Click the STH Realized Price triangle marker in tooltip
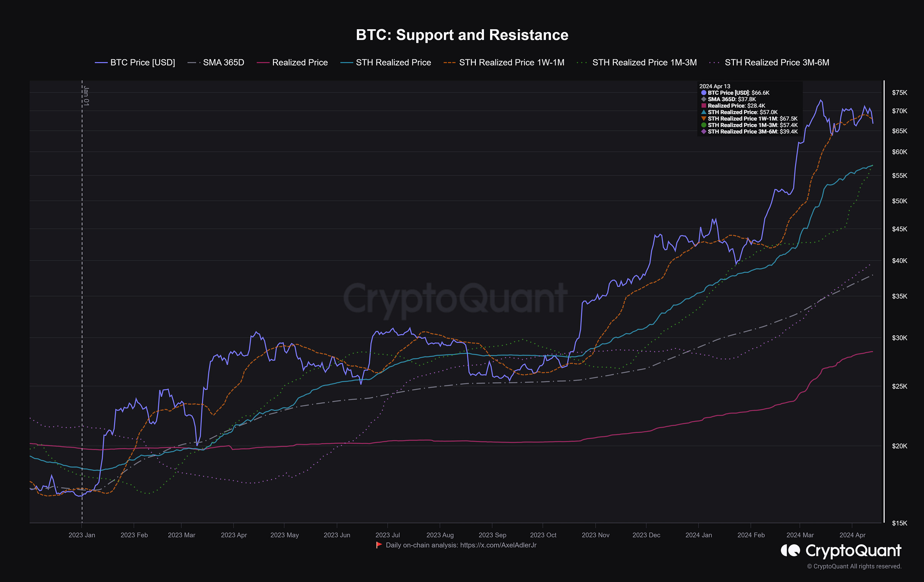Image resolution: width=924 pixels, height=582 pixels. point(703,112)
